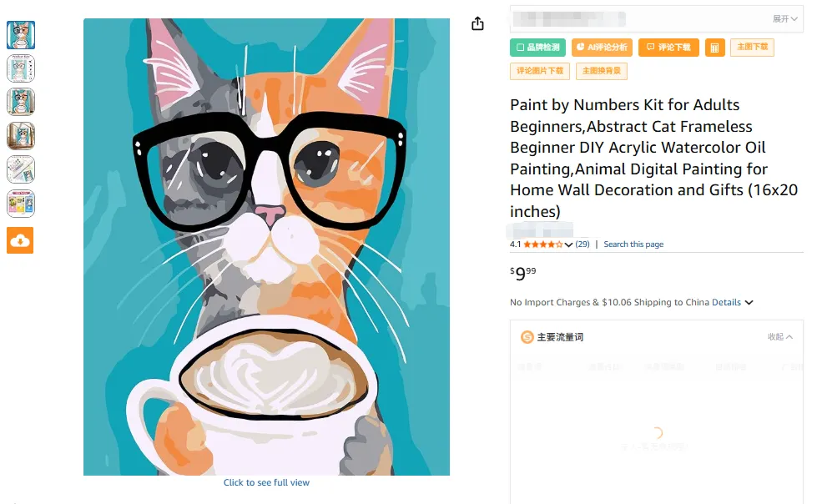The height and width of the screenshot is (504, 817).
Task: Click the 品牌检测 brand check button
Action: 538,48
